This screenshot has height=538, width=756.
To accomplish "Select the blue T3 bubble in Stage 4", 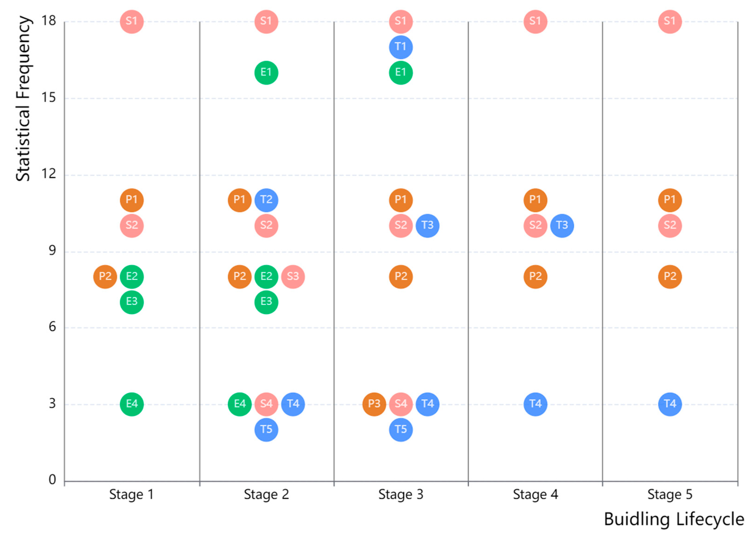I will click(562, 226).
